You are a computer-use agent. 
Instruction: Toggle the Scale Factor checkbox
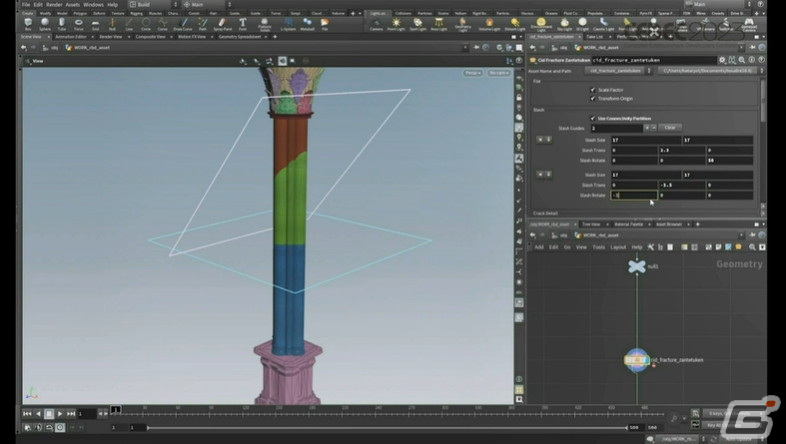(593, 90)
